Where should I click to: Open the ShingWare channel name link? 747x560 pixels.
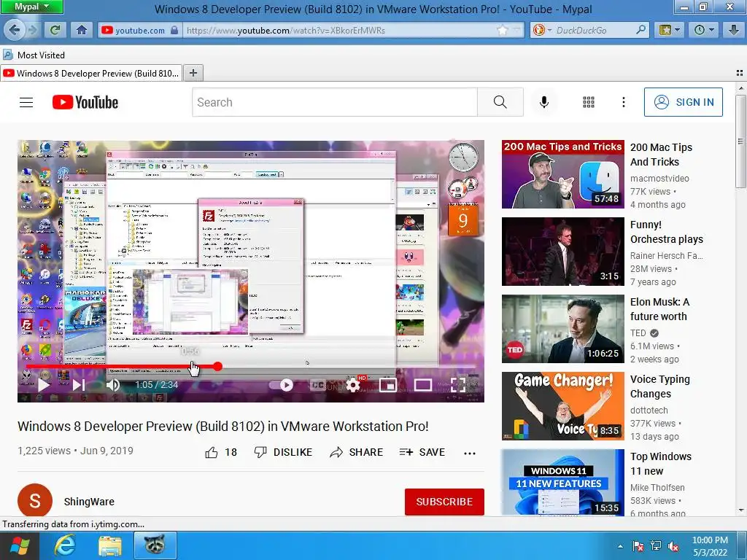click(89, 502)
